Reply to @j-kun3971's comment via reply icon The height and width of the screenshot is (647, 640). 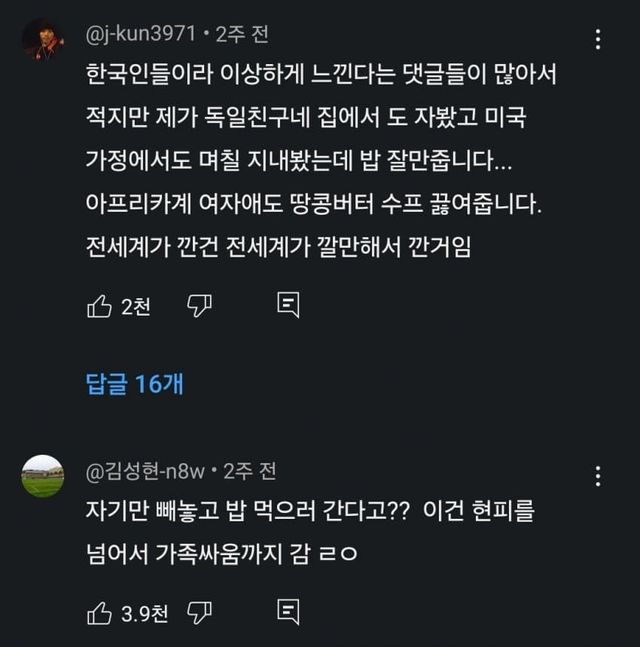288,306
